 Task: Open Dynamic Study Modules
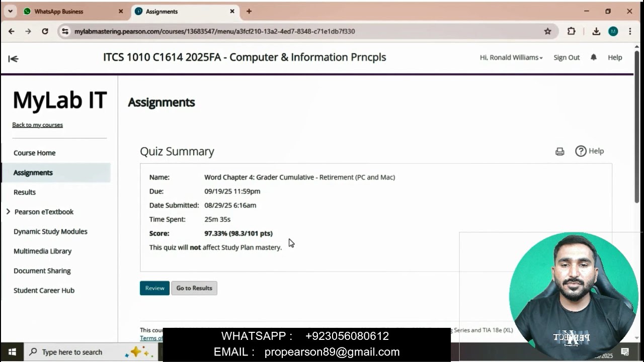point(50,231)
